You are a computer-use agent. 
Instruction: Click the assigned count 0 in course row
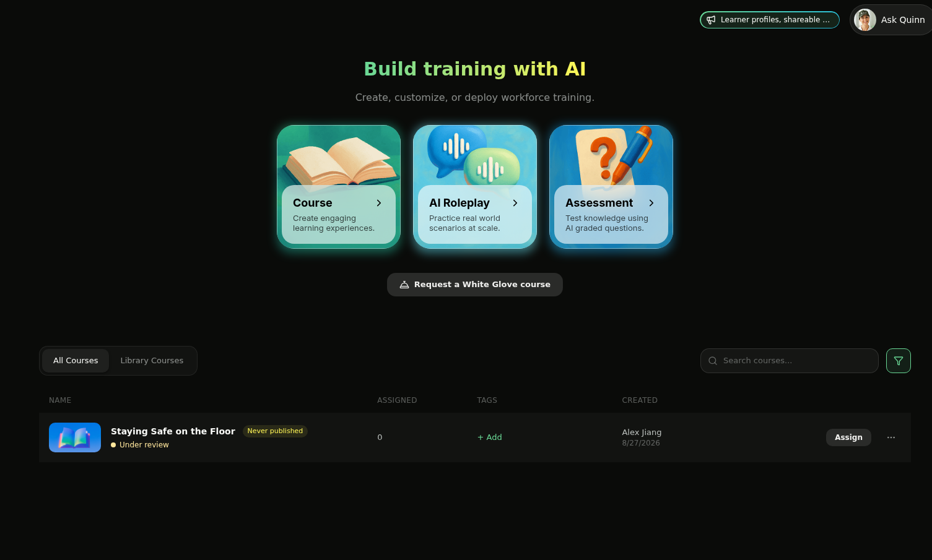[380, 437]
